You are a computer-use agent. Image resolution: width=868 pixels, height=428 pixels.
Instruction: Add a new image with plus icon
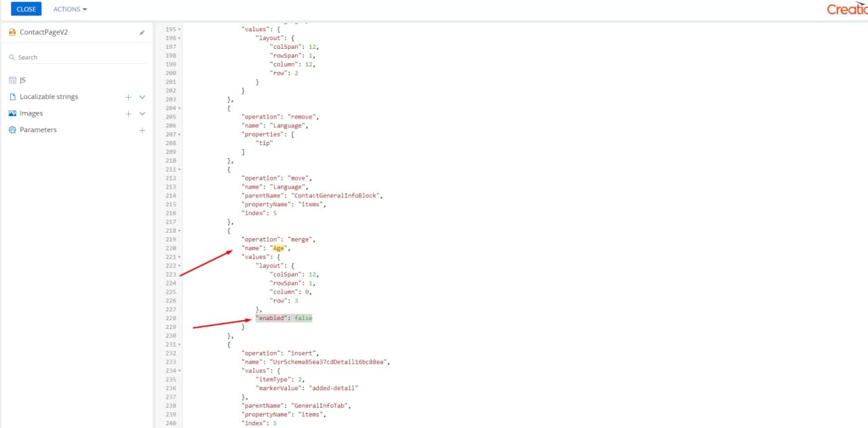[x=128, y=113]
